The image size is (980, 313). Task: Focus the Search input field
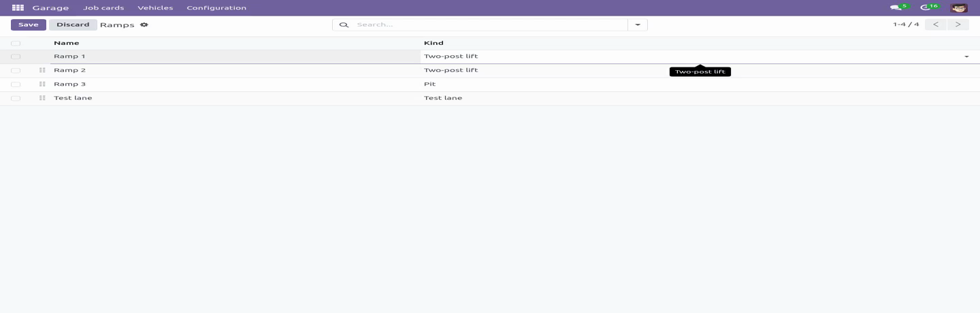[490, 24]
